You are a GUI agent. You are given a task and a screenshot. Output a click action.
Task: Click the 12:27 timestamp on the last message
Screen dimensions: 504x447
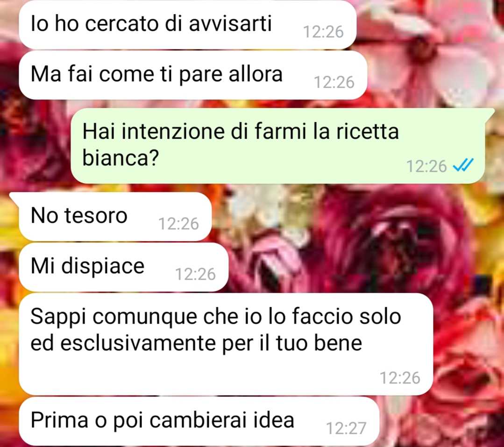pyautogui.click(x=346, y=428)
